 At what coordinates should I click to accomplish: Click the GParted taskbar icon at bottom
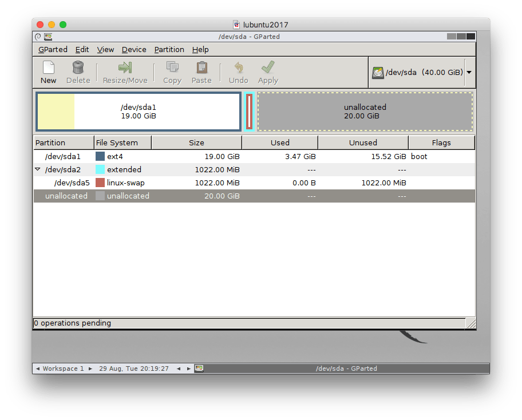click(x=199, y=369)
